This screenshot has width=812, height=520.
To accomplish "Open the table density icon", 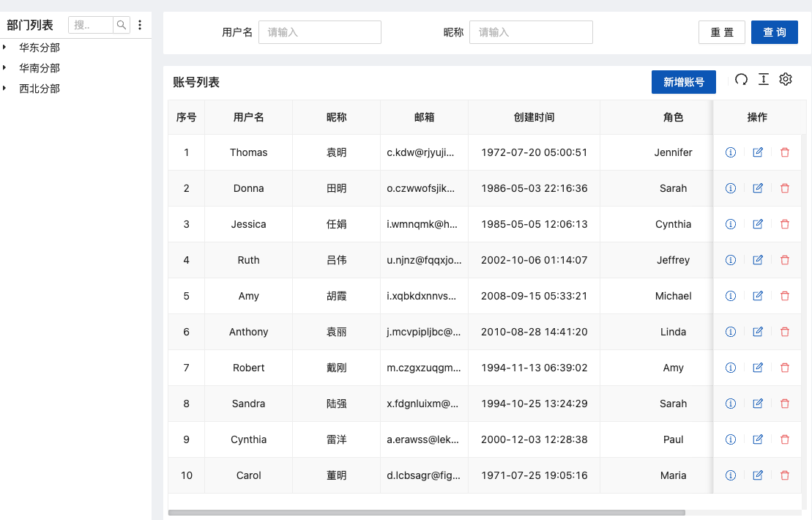I will coord(763,80).
